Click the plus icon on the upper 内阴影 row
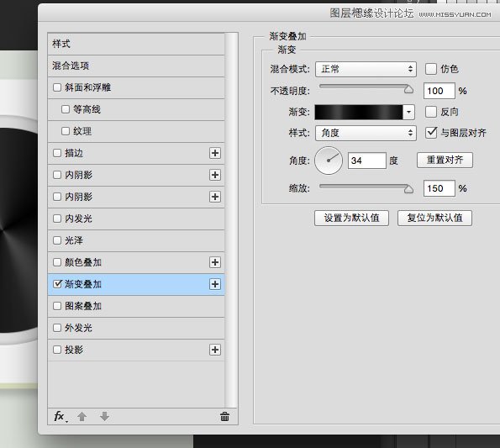Screen dimensions: 500x448 click(215, 175)
